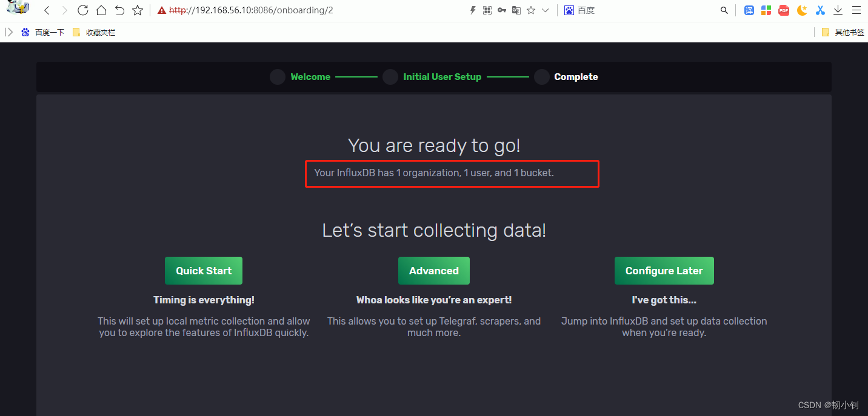868x416 pixels.
Task: Click the Telegraf, scrapers description text
Action: pyautogui.click(x=434, y=327)
